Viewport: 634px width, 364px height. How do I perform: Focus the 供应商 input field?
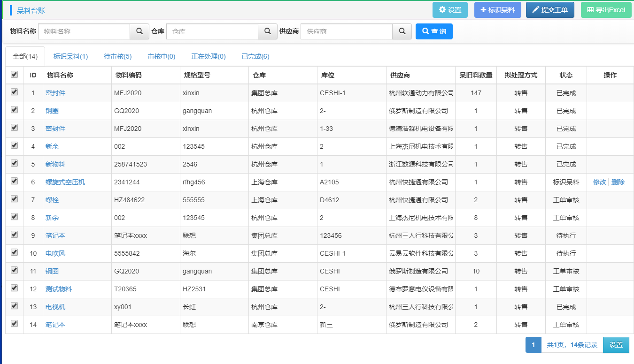coord(347,31)
